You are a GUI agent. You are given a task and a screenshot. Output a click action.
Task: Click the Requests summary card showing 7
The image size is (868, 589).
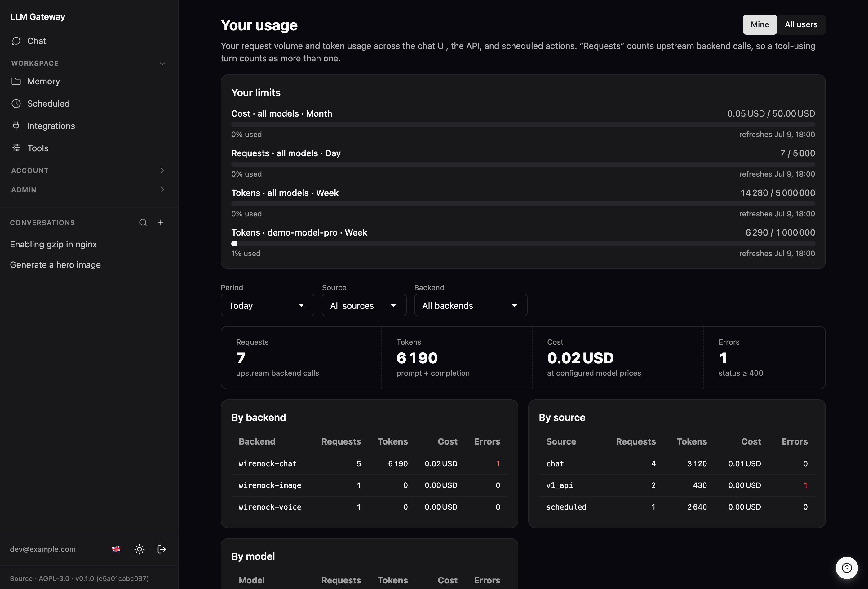click(301, 357)
